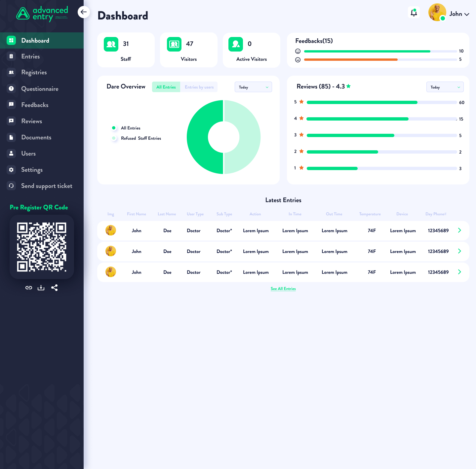Expand the John user account menu
The height and width of the screenshot is (469, 476).
pos(459,14)
